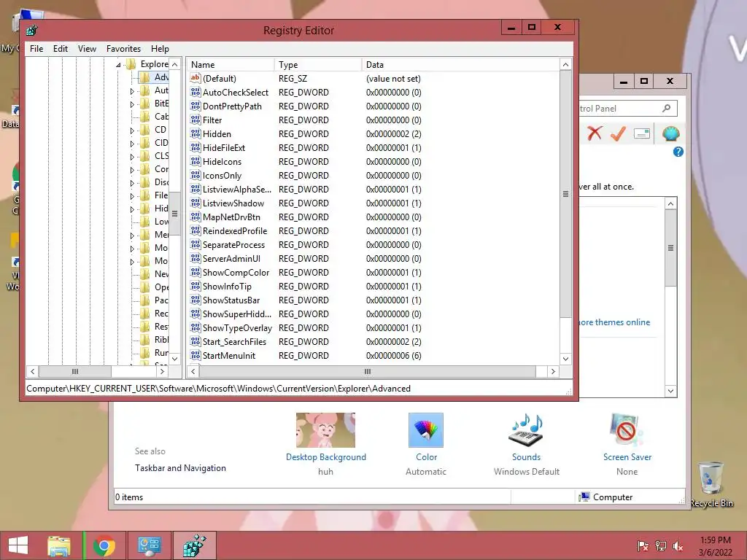Select the HideFileExt DWORD icon
Screen dimensions: 747x560
[x=196, y=147]
